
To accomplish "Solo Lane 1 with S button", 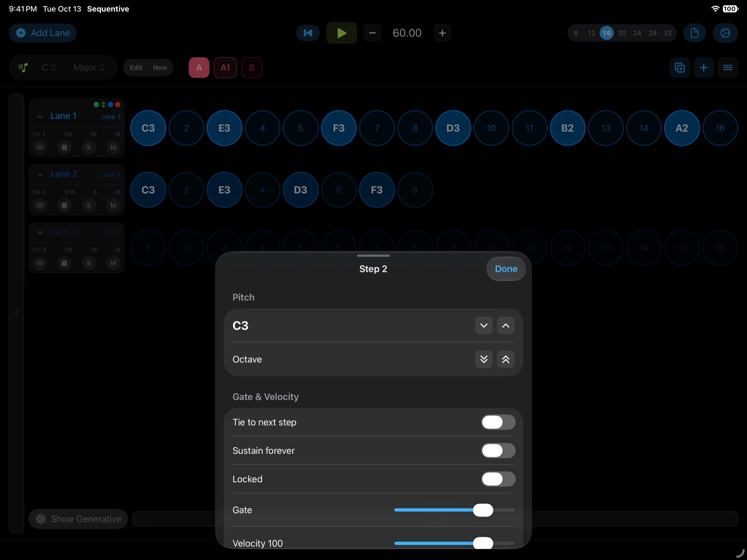I will pos(89,147).
